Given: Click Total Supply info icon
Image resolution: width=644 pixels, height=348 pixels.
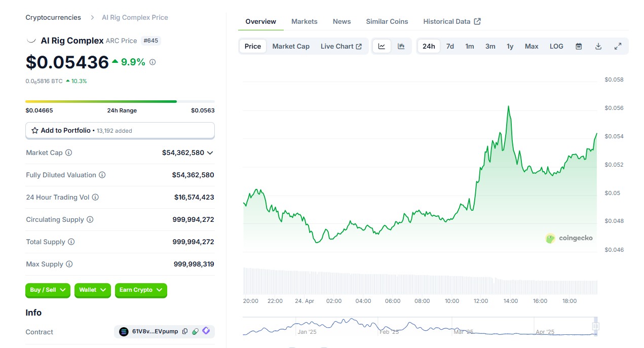Looking at the screenshot, I should (x=71, y=242).
